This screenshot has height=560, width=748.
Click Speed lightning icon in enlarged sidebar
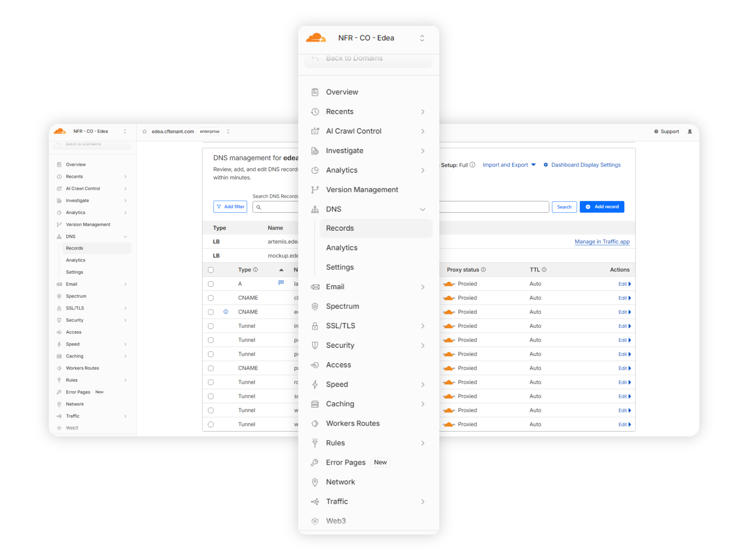click(x=315, y=385)
